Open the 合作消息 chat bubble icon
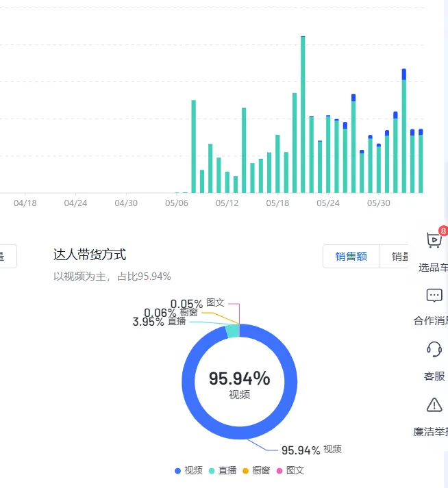 click(x=434, y=296)
